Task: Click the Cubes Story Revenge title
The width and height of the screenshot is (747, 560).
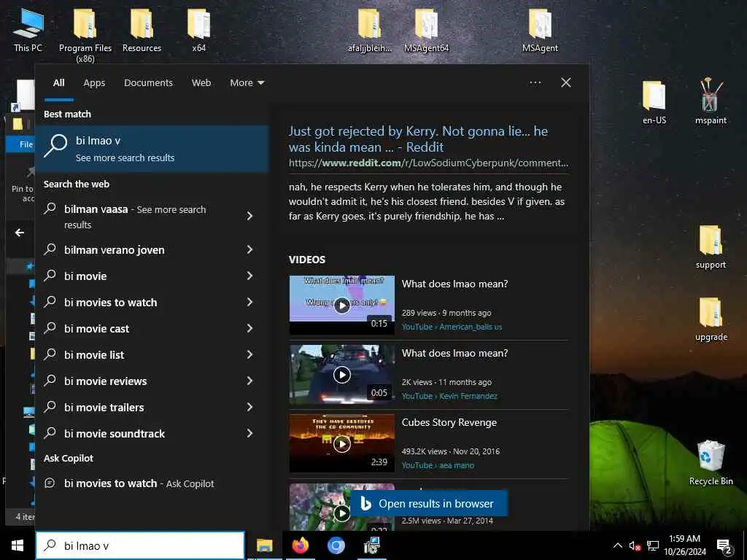Action: point(449,422)
